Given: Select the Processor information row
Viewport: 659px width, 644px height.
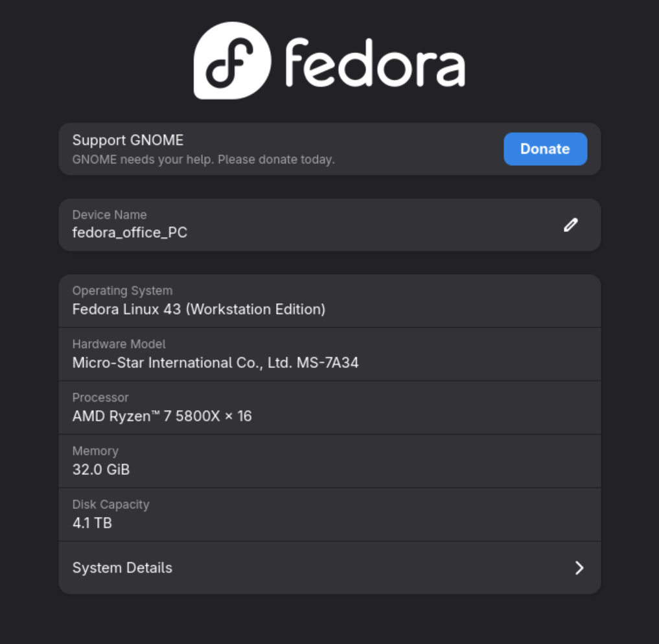Looking at the screenshot, I should coord(330,408).
